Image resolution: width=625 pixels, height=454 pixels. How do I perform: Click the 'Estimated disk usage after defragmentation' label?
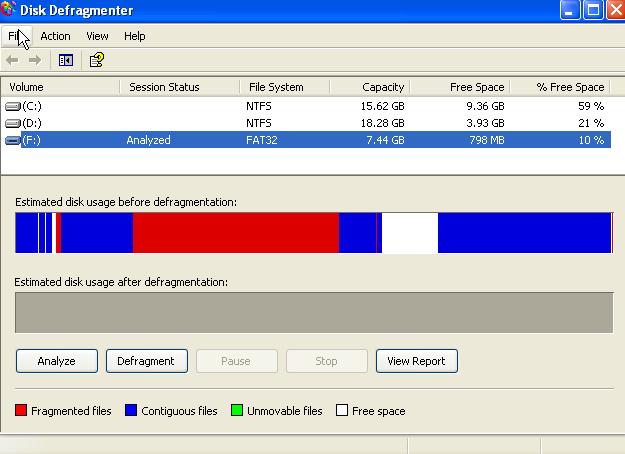click(x=121, y=282)
